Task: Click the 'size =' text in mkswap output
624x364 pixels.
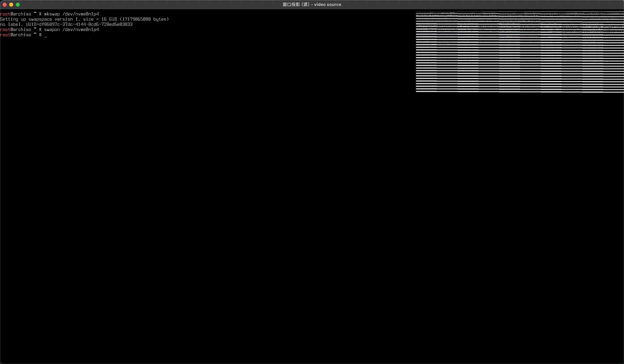Action: point(91,19)
